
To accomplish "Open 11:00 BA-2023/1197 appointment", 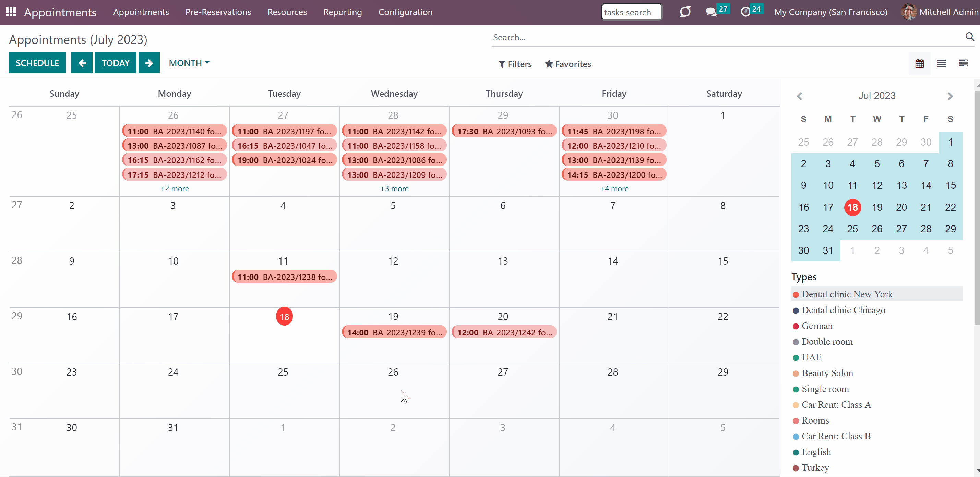I will pyautogui.click(x=284, y=131).
